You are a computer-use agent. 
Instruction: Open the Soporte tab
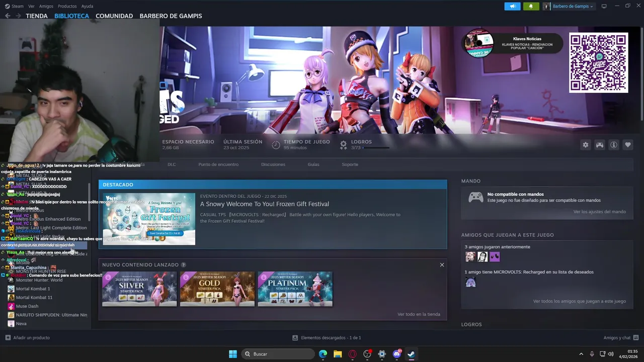coord(350,164)
